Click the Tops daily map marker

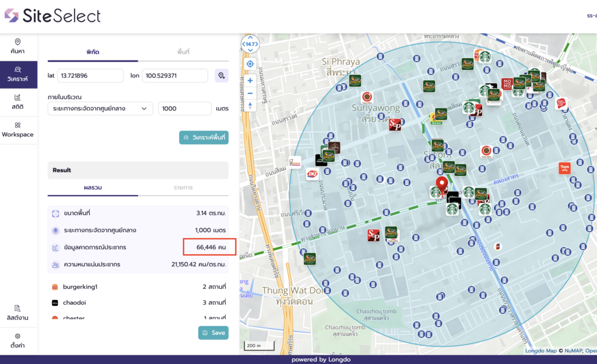[x=564, y=168]
